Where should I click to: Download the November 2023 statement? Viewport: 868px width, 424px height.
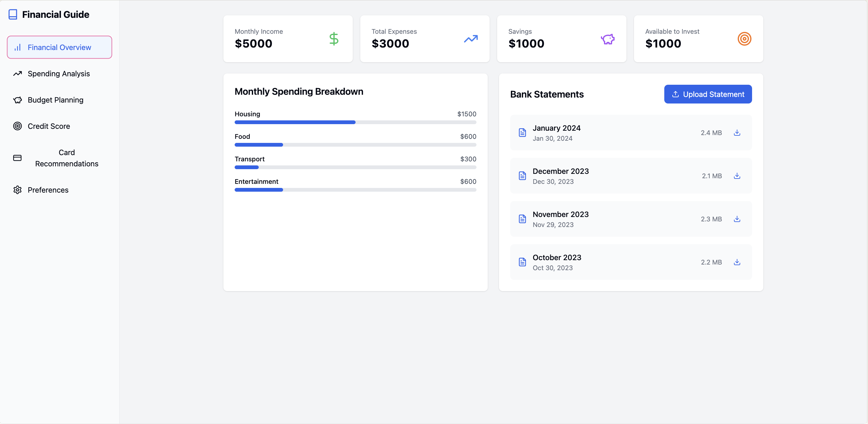(737, 219)
